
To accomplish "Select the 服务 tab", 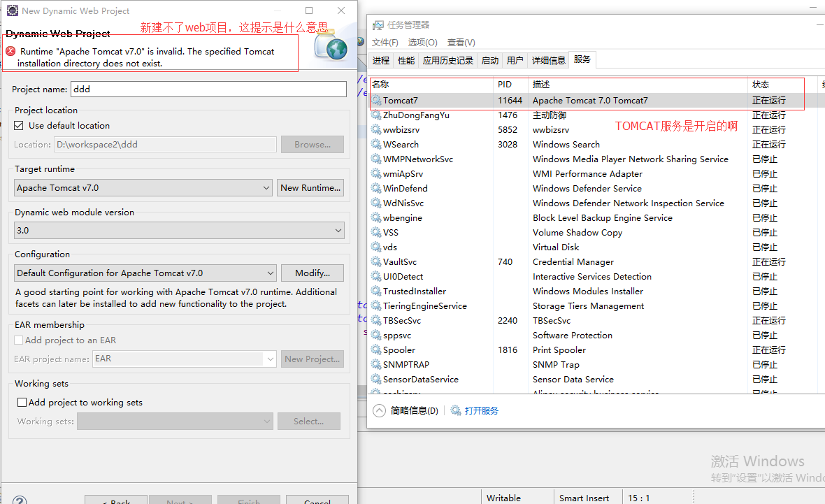I will [x=582, y=59].
